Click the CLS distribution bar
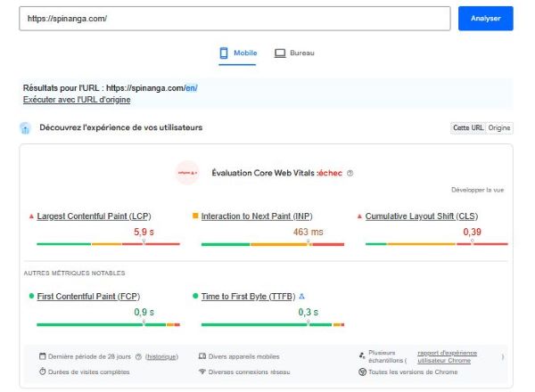The image size is (535, 392). [437, 244]
